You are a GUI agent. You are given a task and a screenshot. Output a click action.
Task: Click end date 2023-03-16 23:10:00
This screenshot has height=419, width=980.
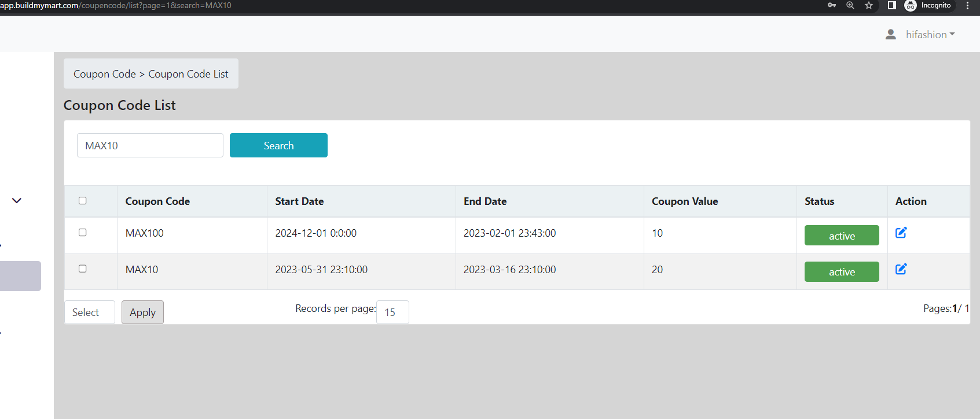pyautogui.click(x=510, y=270)
